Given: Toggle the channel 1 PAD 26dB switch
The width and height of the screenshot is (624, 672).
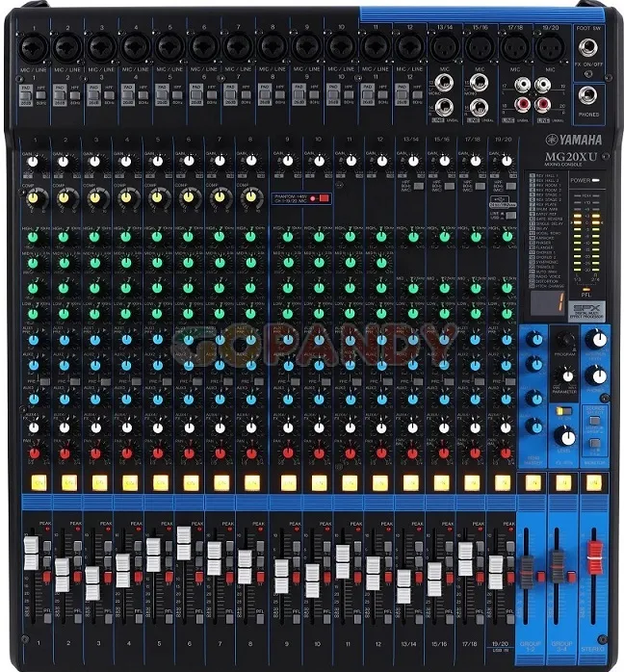Looking at the screenshot, I should (x=26, y=95).
